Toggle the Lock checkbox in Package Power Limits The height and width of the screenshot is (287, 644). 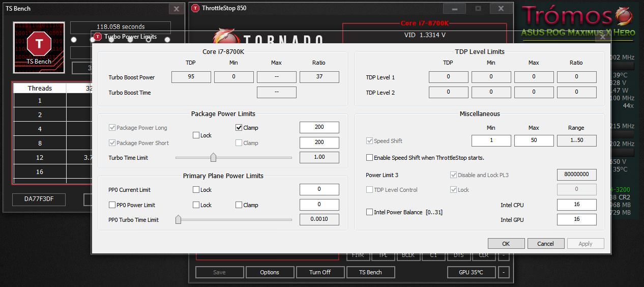(x=196, y=135)
